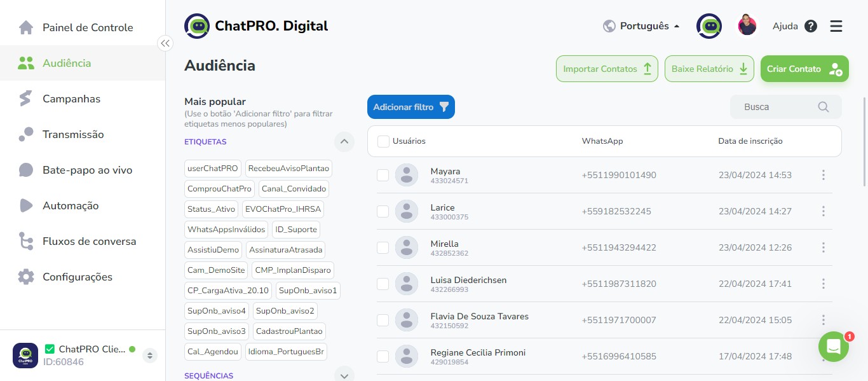Open the hamburger menu icon in the top right
Screen dimensions: 868x381
click(x=836, y=26)
